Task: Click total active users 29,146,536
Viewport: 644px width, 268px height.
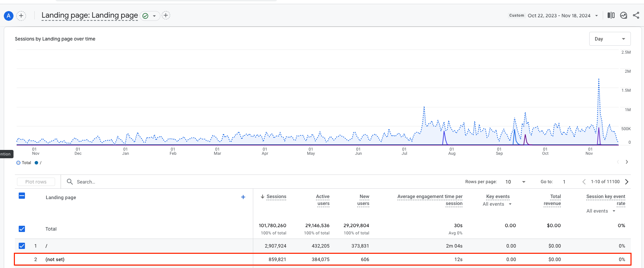Action: 317,225
